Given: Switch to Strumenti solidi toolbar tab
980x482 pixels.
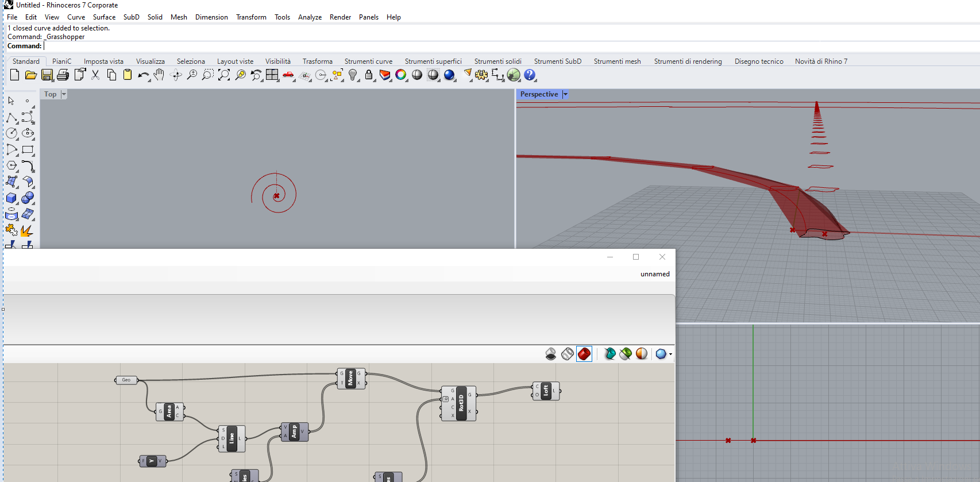Looking at the screenshot, I should (x=498, y=61).
